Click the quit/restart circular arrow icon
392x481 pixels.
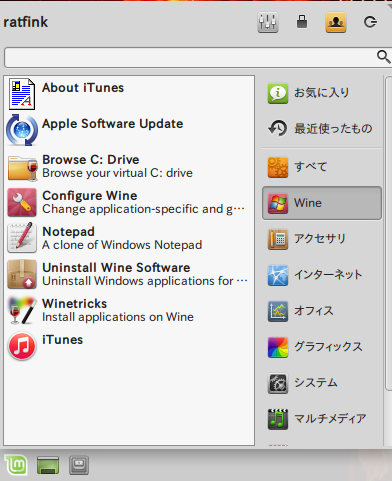[x=370, y=22]
